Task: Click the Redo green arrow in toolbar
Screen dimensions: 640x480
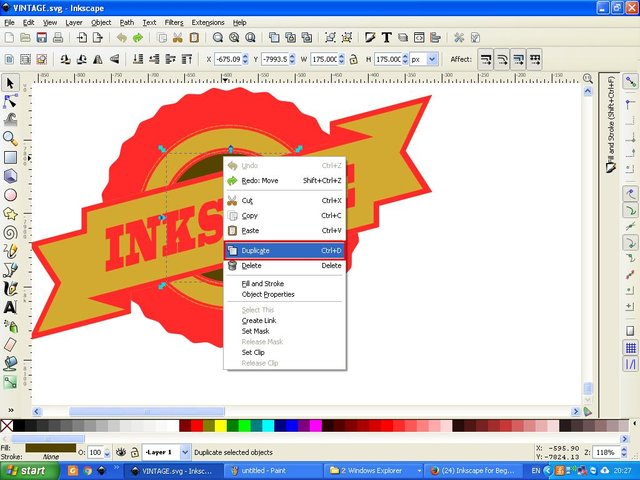Action: [x=138, y=38]
